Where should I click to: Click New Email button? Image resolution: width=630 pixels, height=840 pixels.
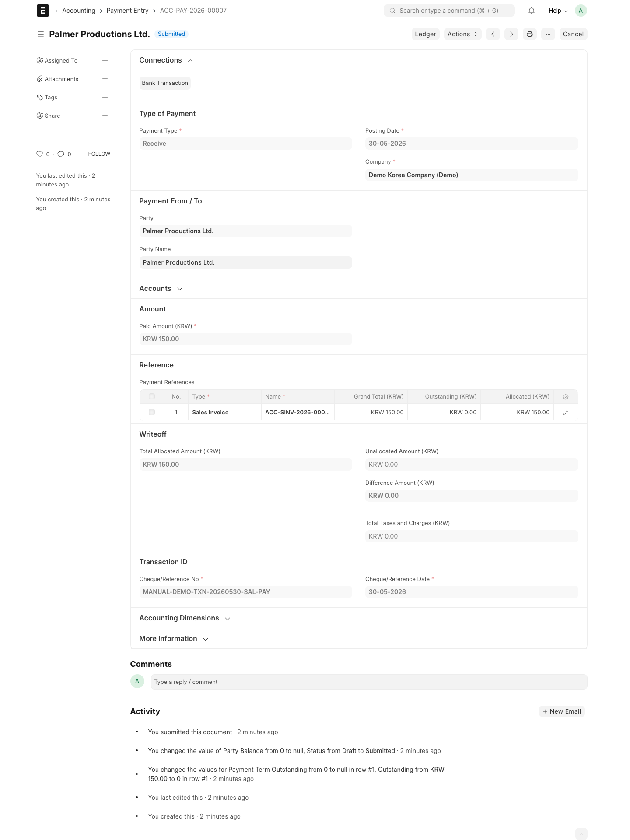click(x=562, y=711)
